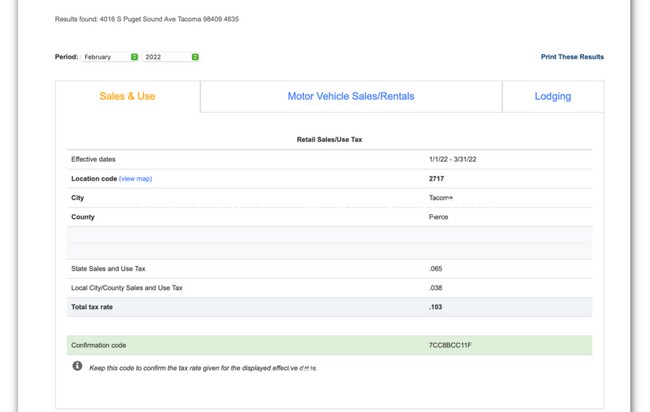Click the state tax rate .065
650x412 pixels.
435,269
